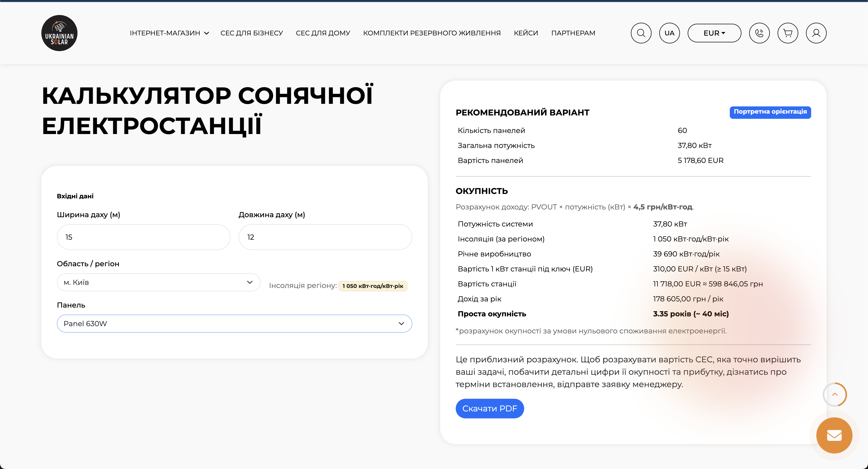The height and width of the screenshot is (469, 868).
Task: Open СЕС ДЛЯ ДОМУ page
Action: 323,33
